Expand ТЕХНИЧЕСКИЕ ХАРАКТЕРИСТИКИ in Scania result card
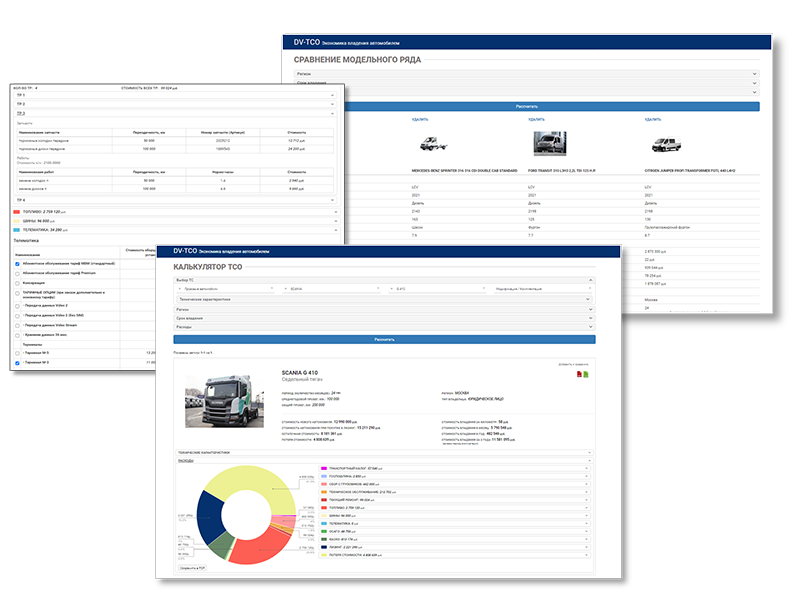 pos(384,453)
